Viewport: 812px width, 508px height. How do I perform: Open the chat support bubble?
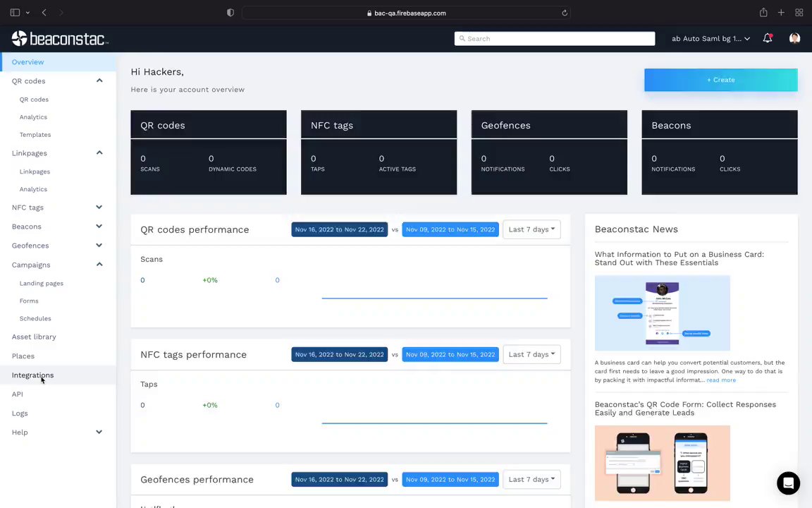tap(788, 483)
